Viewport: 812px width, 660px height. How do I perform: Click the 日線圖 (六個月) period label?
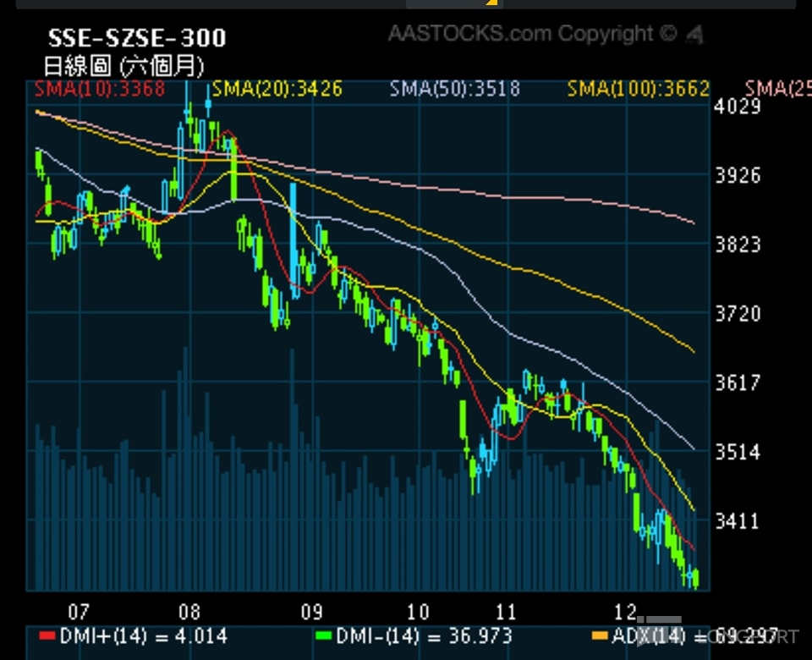(123, 66)
